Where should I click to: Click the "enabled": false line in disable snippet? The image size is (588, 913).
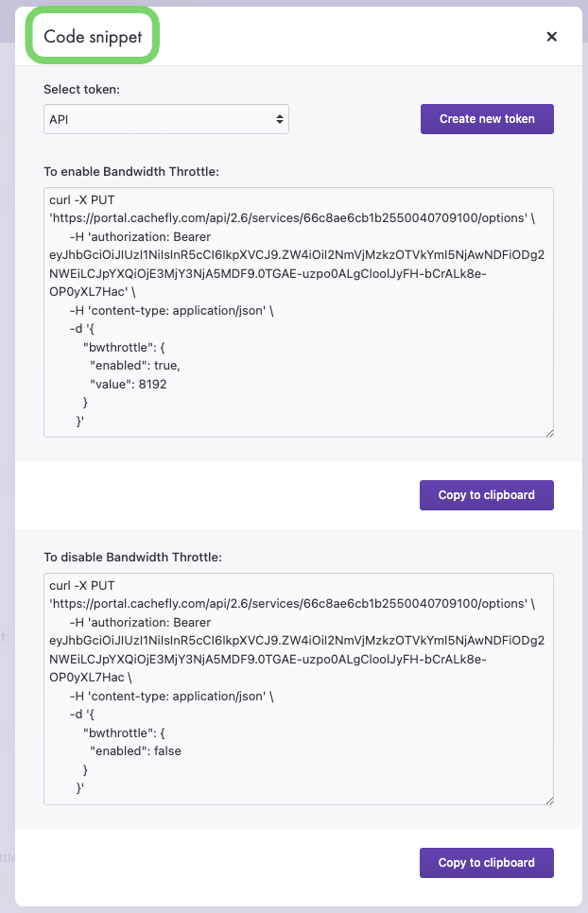pyautogui.click(x=135, y=751)
